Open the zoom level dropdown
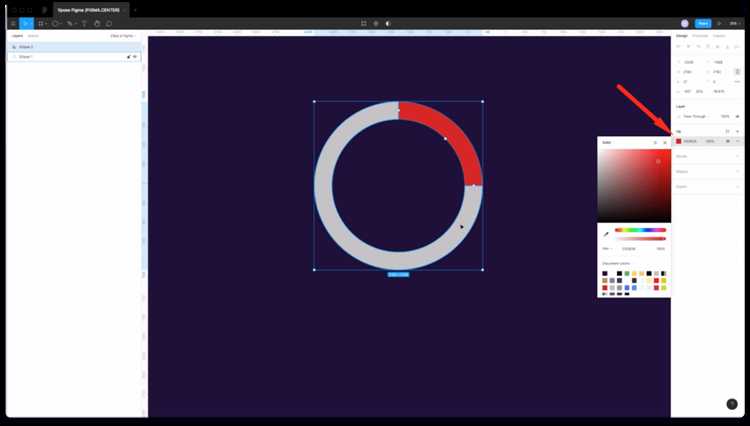Viewport: 750px width, 426px height. 734,23
